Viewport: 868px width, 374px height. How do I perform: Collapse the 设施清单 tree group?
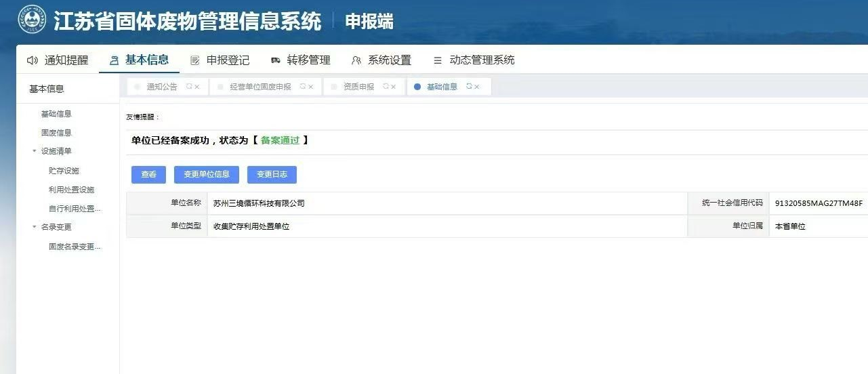click(35, 151)
